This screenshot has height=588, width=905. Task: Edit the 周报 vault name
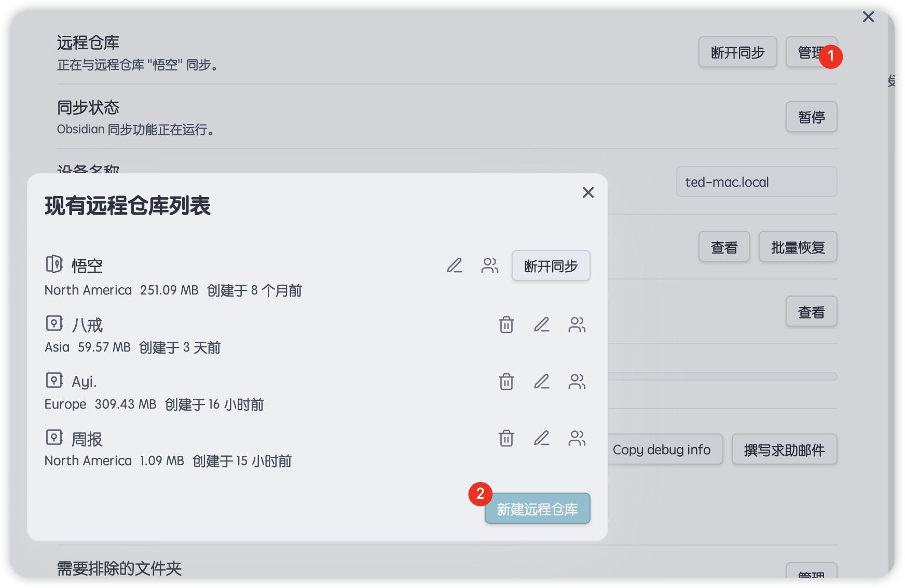click(541, 439)
